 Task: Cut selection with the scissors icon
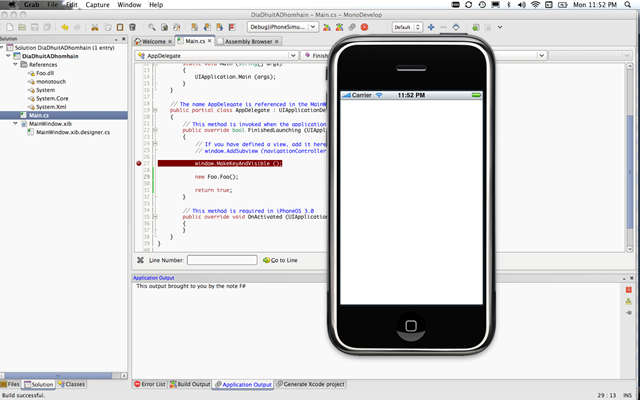coord(95,27)
